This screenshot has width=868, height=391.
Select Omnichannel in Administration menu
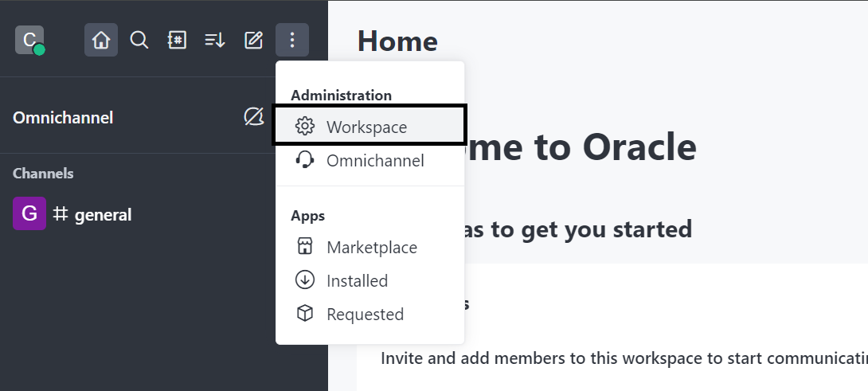pyautogui.click(x=369, y=160)
